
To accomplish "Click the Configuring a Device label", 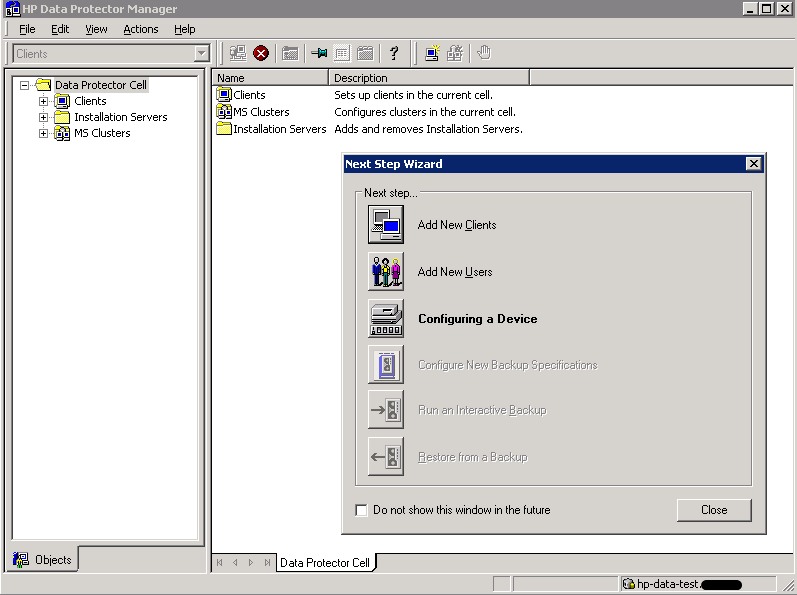I will click(x=477, y=319).
